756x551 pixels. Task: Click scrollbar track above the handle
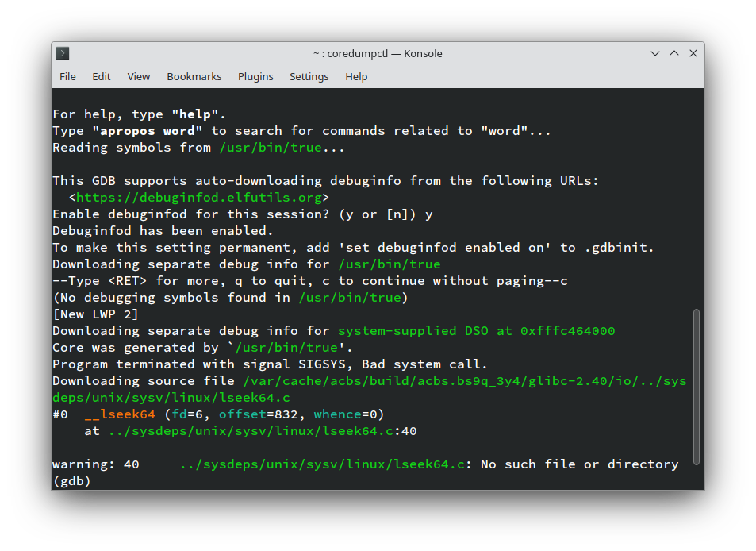tap(697, 198)
